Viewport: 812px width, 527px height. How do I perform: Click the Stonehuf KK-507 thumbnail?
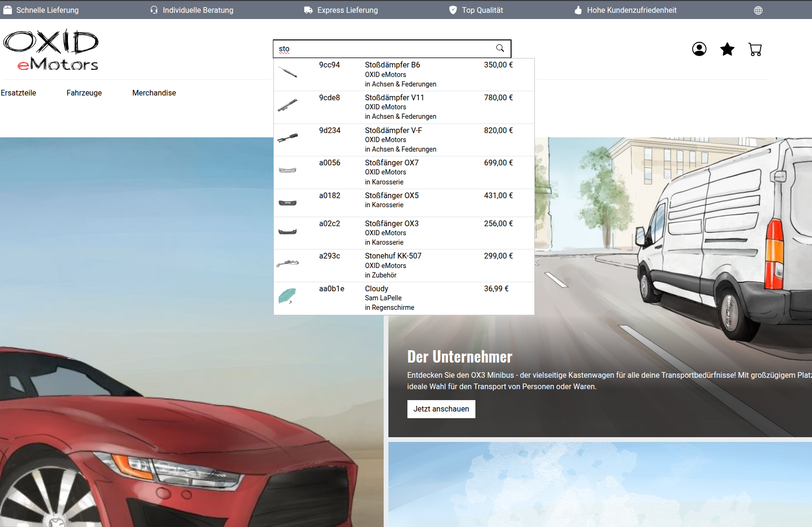[x=288, y=263]
